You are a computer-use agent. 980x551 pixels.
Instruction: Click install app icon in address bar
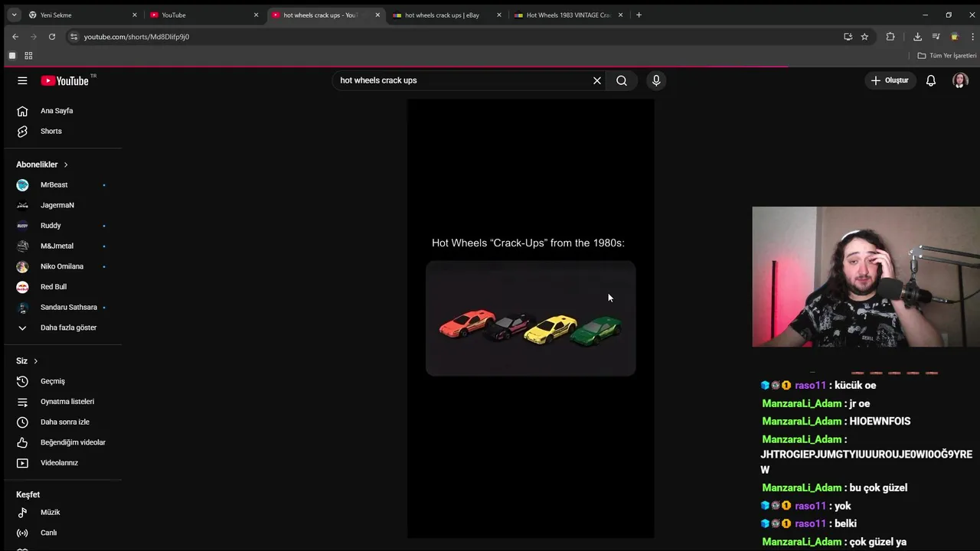848,37
